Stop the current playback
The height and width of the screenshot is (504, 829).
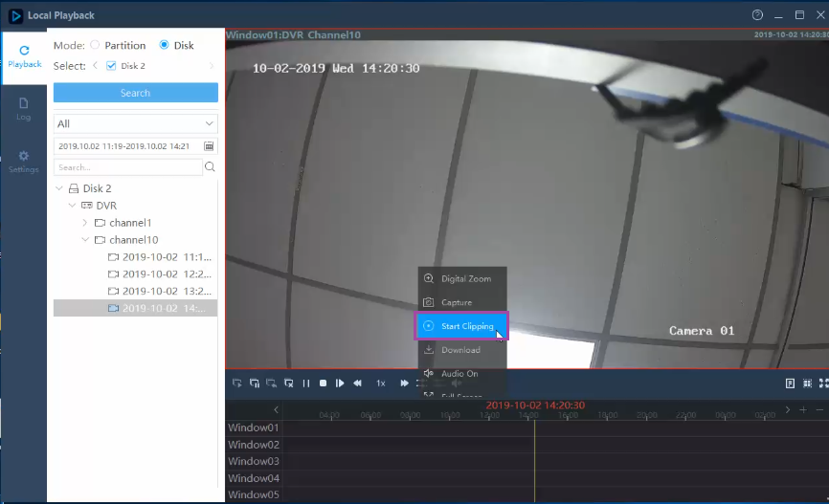coord(323,383)
